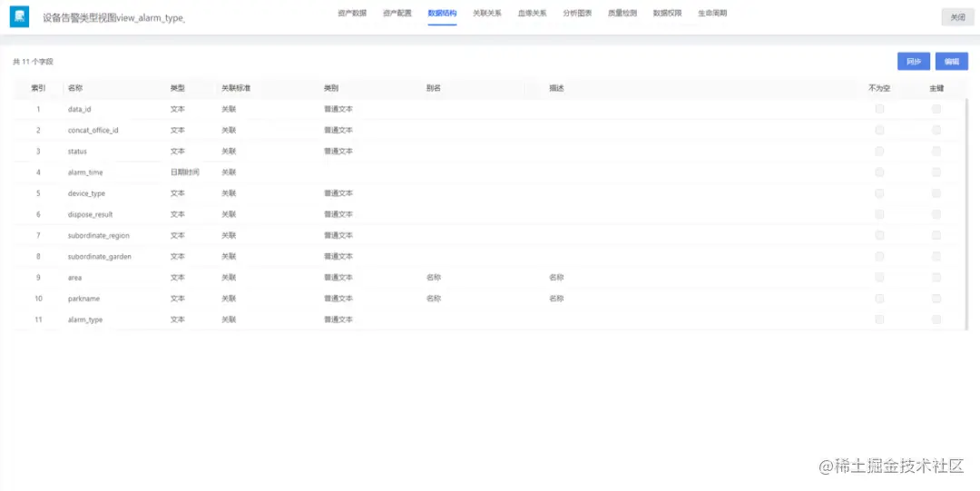Toggle 不为空 for subordinate_region
The image size is (980, 491).
point(879,235)
